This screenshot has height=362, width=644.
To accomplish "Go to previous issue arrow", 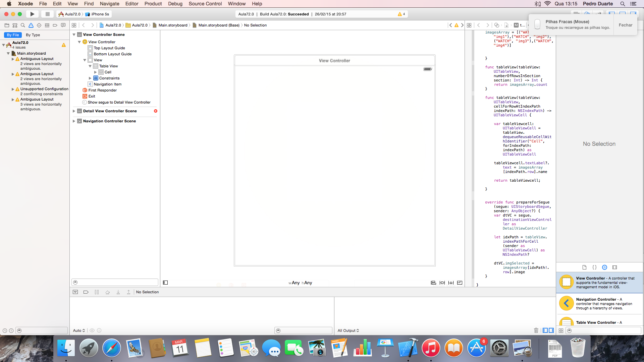I will 450,25.
